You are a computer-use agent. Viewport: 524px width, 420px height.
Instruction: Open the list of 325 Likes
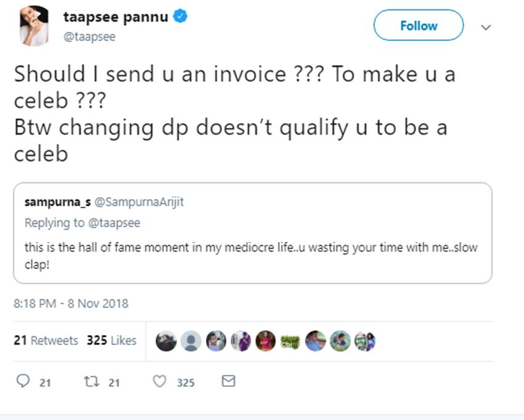[x=111, y=341]
